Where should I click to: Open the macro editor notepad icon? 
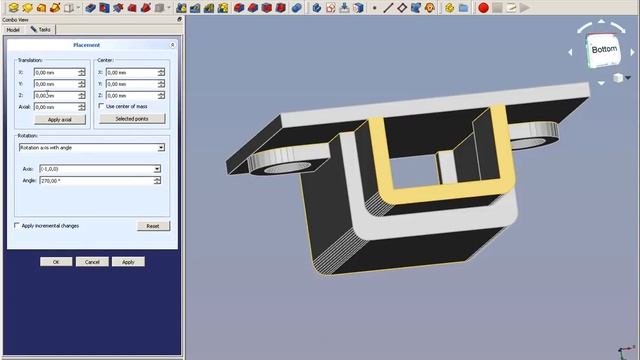click(x=511, y=7)
